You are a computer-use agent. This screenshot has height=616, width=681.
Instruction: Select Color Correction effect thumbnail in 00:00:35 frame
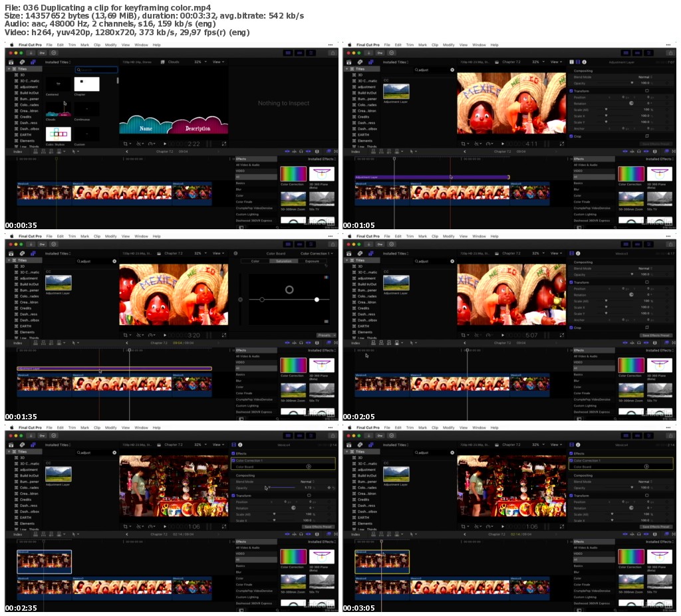tap(293, 174)
